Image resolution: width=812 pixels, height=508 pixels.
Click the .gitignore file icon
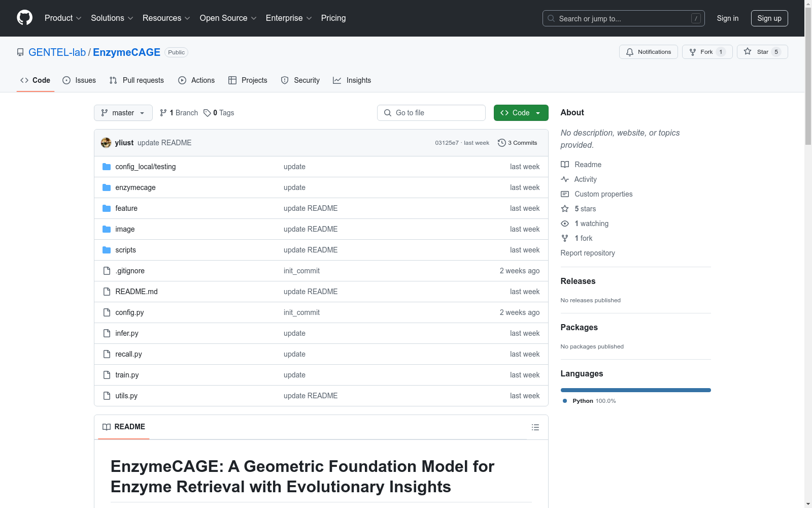107,271
